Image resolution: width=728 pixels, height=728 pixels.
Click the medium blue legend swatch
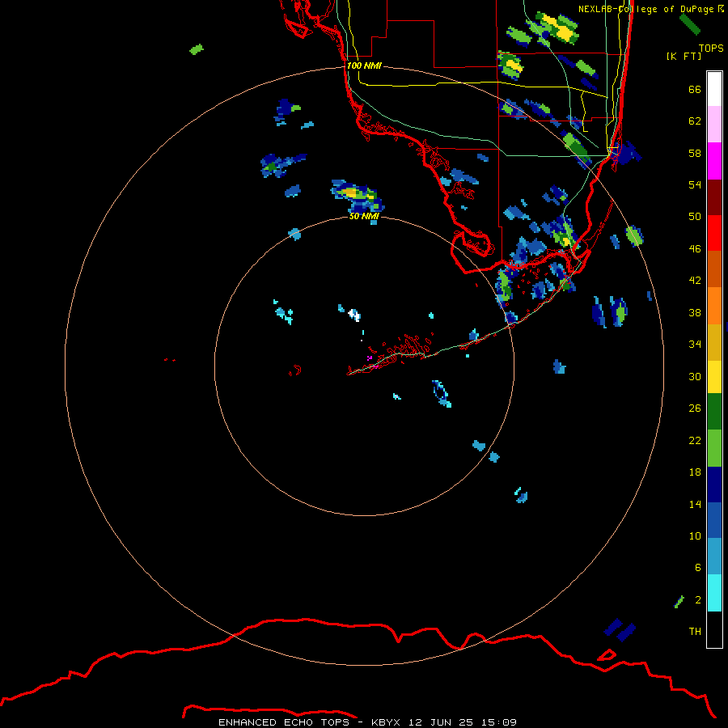point(714,520)
